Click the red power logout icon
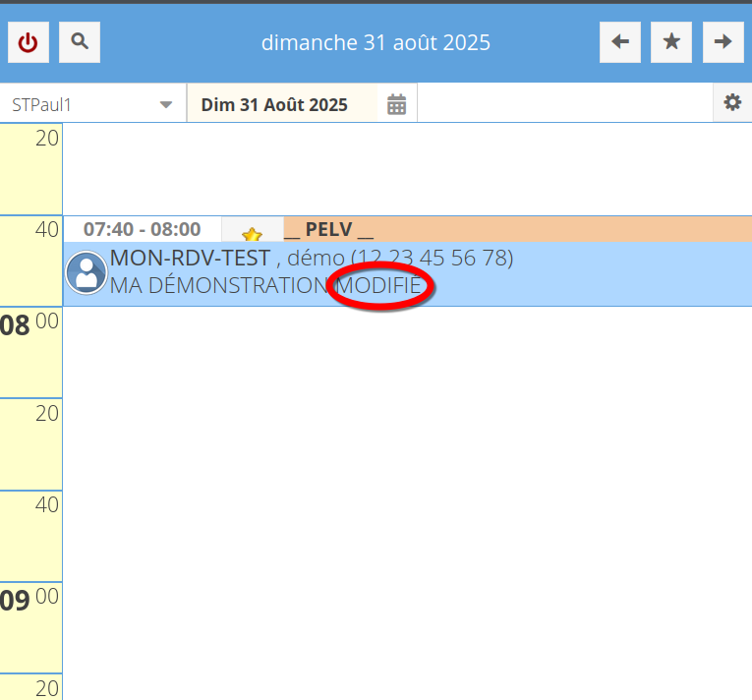 coord(29,42)
